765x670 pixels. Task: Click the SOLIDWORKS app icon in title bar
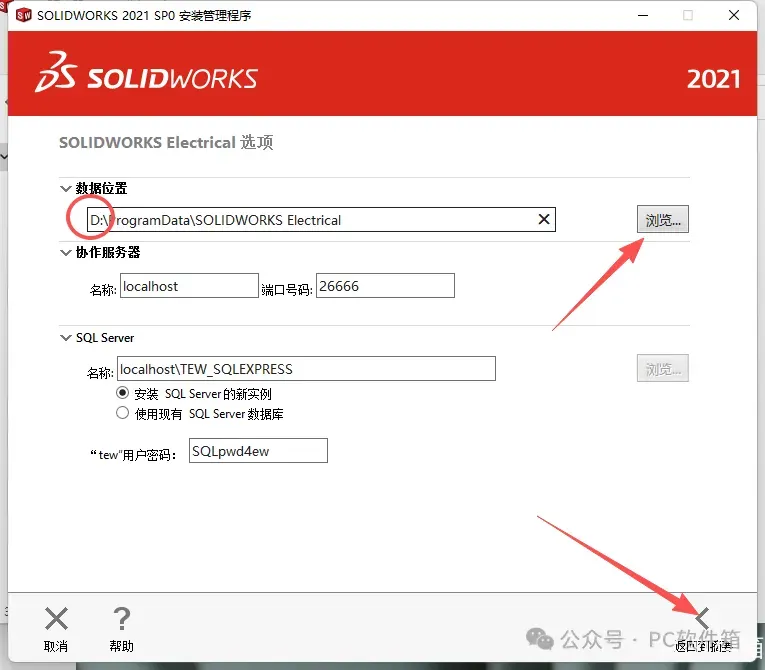point(23,15)
